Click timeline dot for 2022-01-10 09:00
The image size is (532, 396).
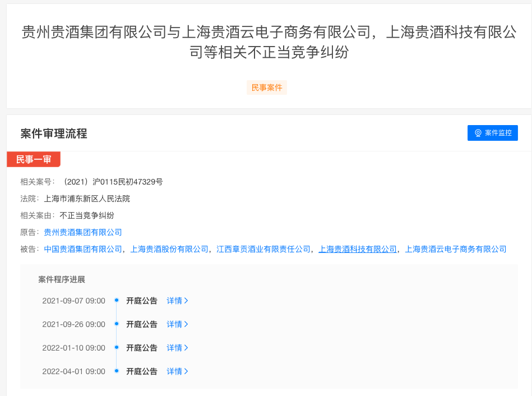point(117,347)
